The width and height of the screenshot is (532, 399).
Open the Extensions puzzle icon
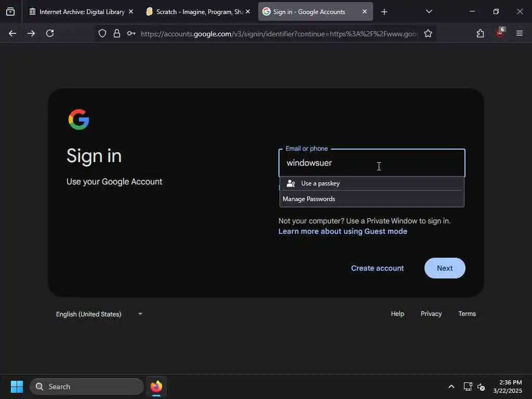(480, 33)
